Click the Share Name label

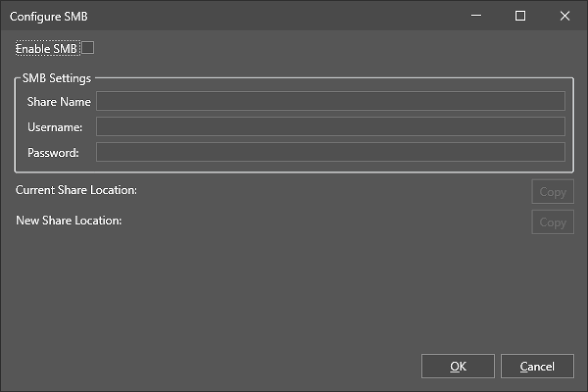59,102
